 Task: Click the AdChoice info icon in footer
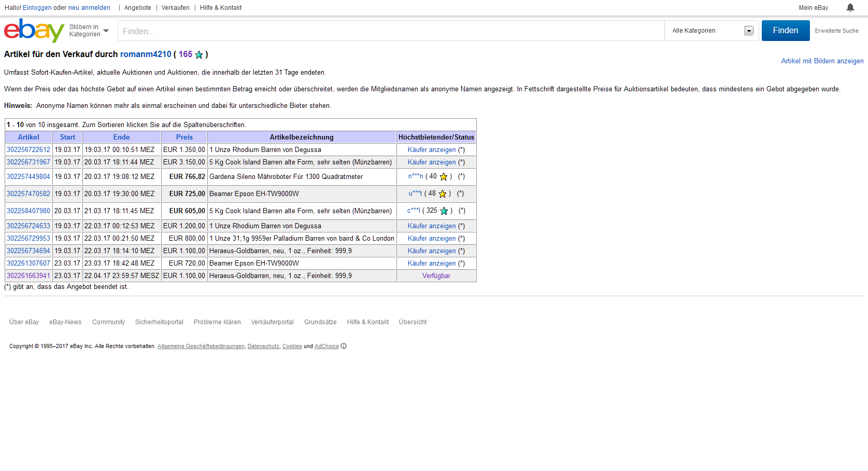point(344,346)
